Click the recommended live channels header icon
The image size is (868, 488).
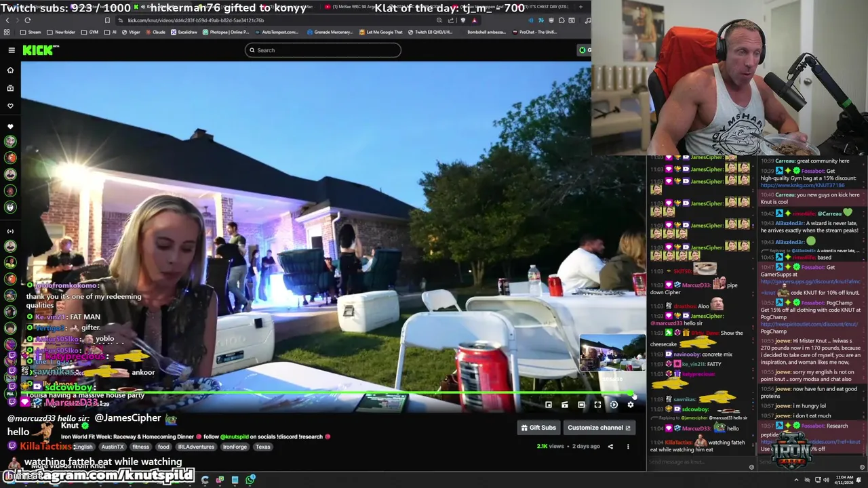pyautogui.click(x=10, y=231)
